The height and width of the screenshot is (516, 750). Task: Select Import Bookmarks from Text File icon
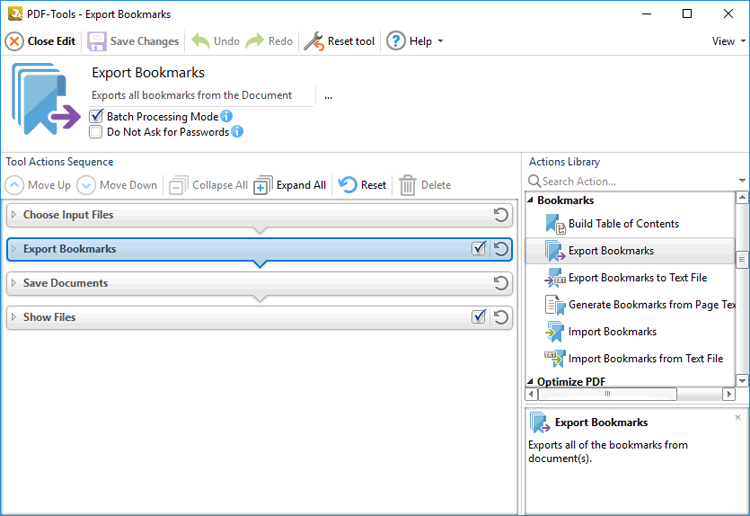tap(555, 359)
